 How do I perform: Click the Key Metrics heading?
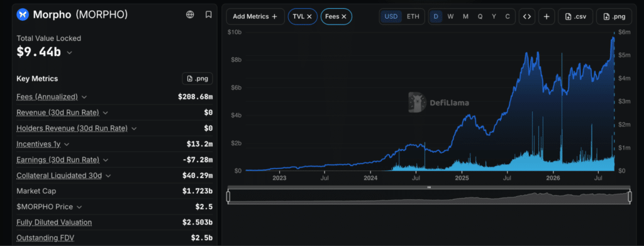(37, 79)
